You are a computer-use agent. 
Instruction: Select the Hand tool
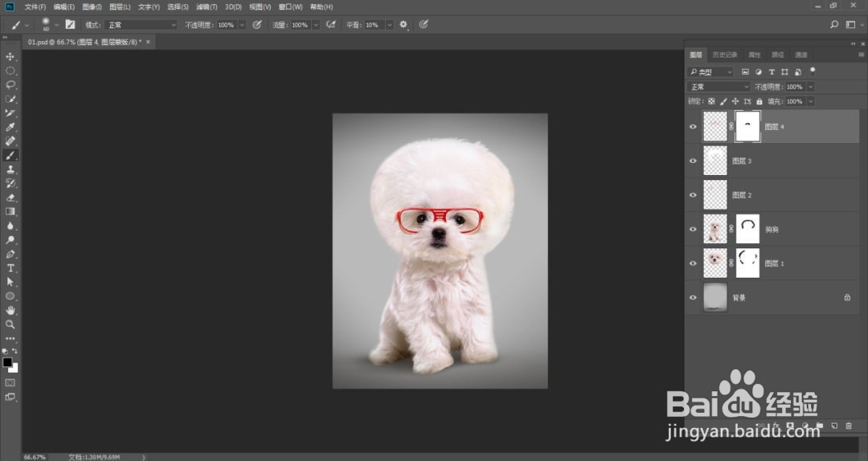point(10,310)
